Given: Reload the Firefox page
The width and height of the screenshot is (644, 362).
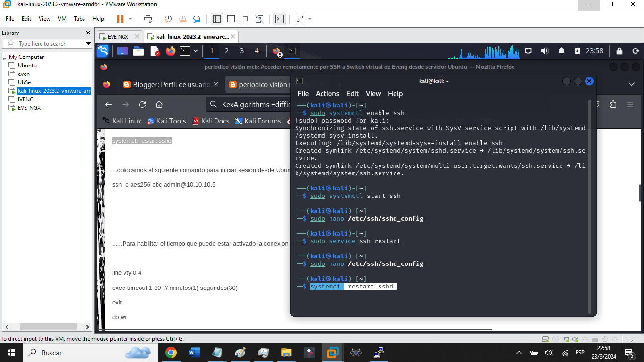Looking at the screenshot, I should pyautogui.click(x=142, y=104).
